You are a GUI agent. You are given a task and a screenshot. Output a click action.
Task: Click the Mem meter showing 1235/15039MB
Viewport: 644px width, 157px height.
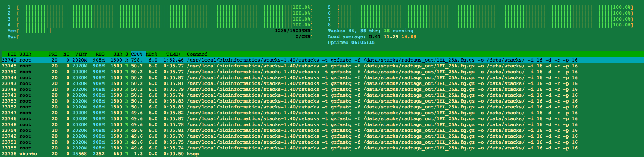coord(160,31)
